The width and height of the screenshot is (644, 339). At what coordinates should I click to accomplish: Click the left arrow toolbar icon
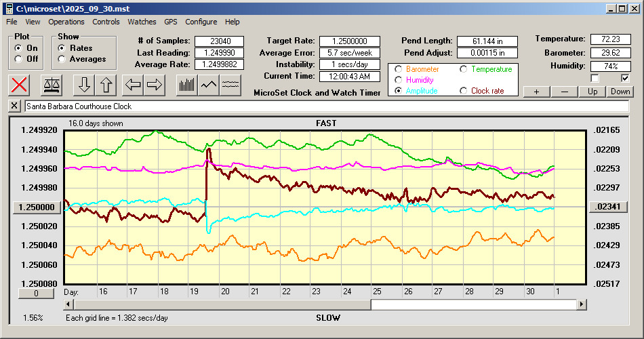(x=132, y=85)
